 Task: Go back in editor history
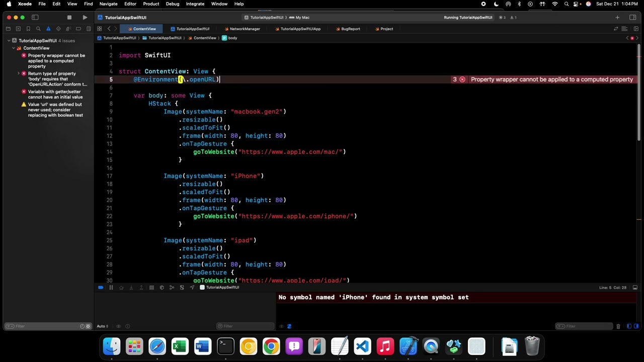pyautogui.click(x=109, y=29)
